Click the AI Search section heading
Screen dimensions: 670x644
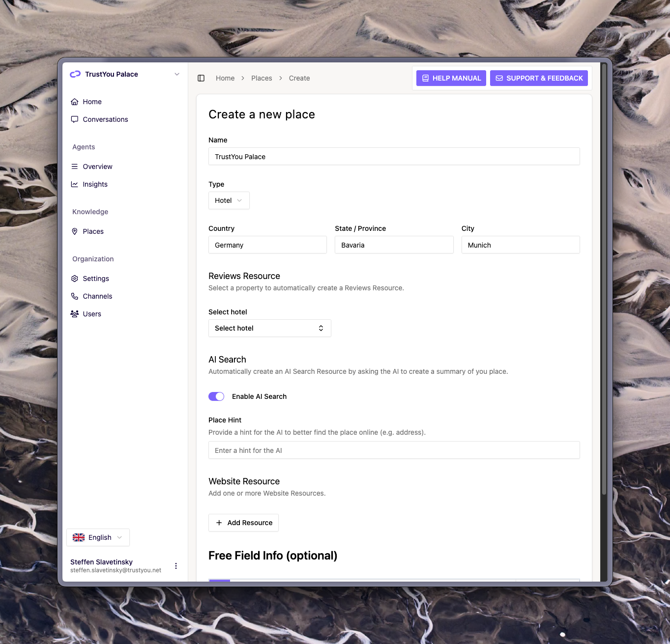coord(227,360)
